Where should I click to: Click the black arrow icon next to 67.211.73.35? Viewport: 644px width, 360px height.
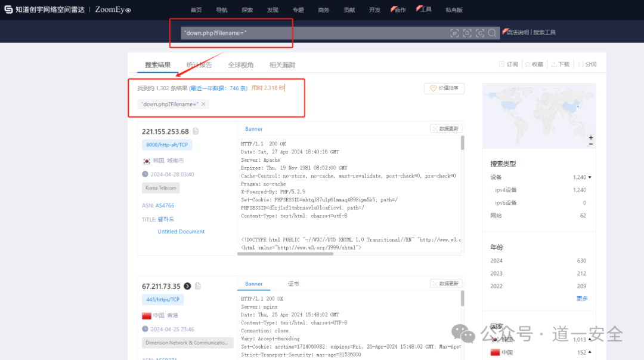(187, 286)
